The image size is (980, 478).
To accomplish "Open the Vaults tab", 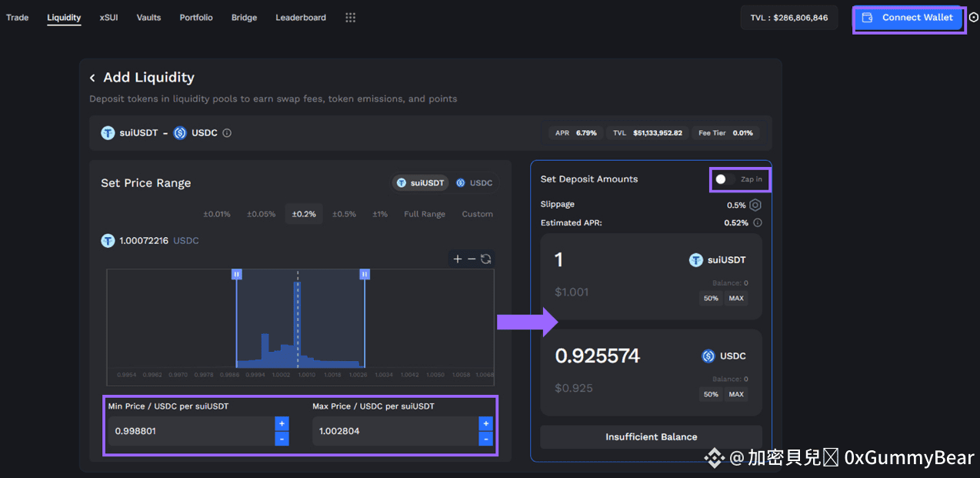I will [148, 18].
